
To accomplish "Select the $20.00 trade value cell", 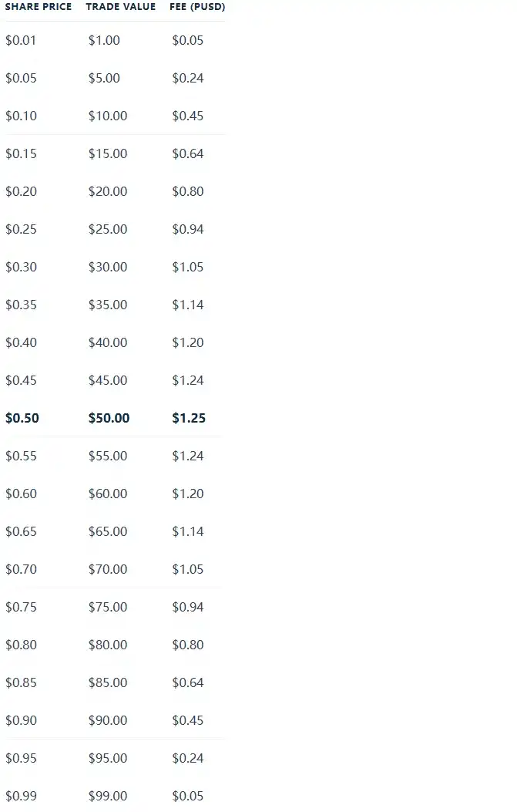I will pos(108,191).
